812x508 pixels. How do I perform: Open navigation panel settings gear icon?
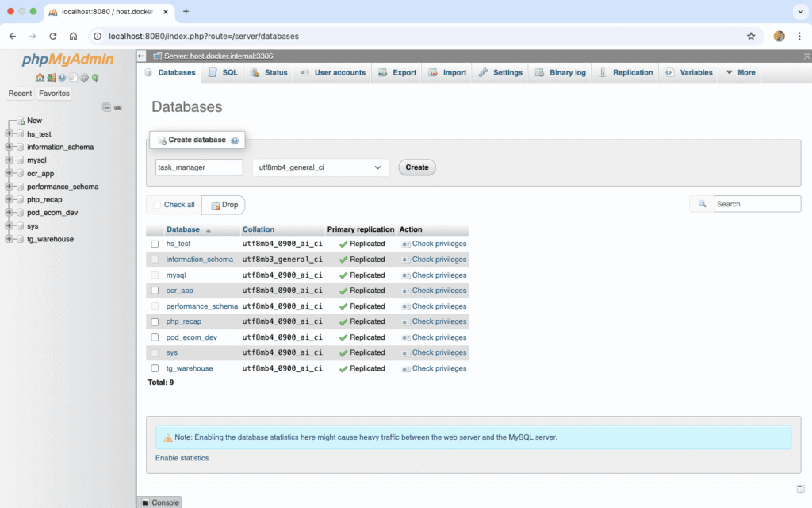[84, 78]
